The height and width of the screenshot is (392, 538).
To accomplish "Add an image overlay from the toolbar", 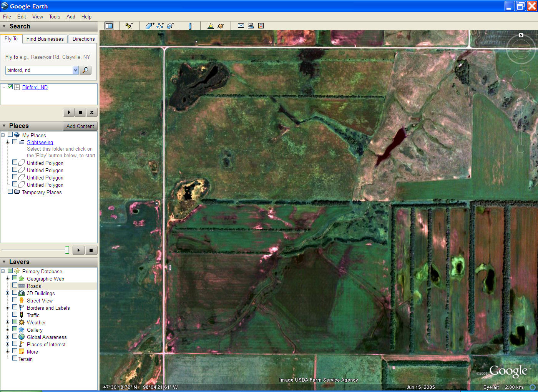I will (170, 26).
